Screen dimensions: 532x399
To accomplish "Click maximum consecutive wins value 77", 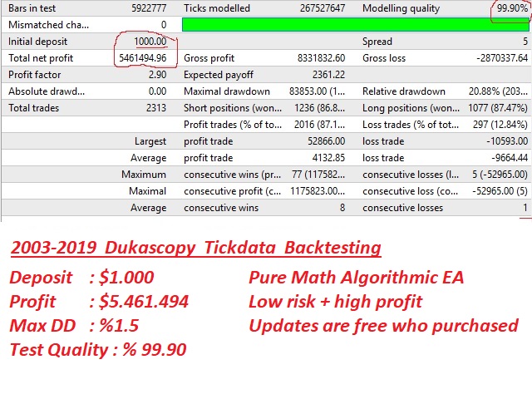I will [318, 175].
